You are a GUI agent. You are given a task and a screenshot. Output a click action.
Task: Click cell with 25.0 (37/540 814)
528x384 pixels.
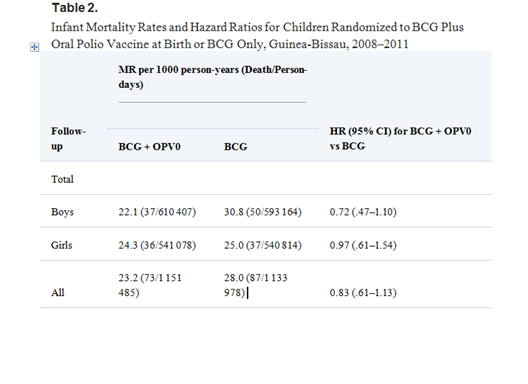263,245
